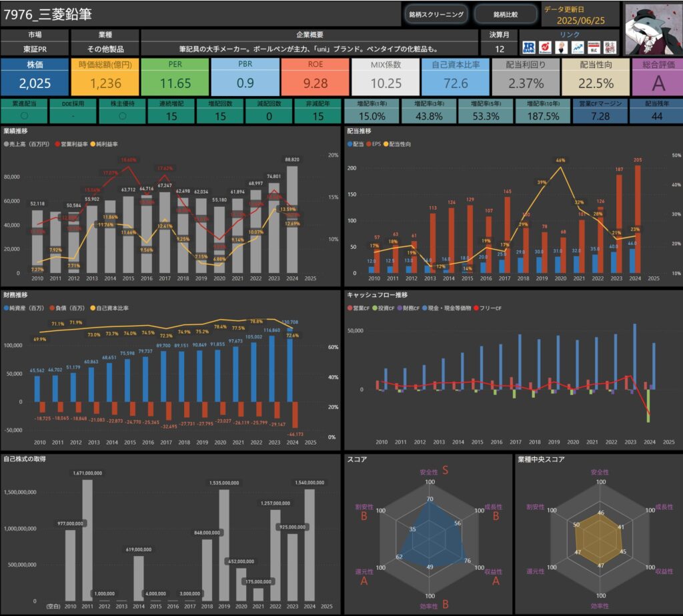Click the 増配率(10年) 187.5% cell
This screenshot has height=616, width=683.
pos(543,111)
